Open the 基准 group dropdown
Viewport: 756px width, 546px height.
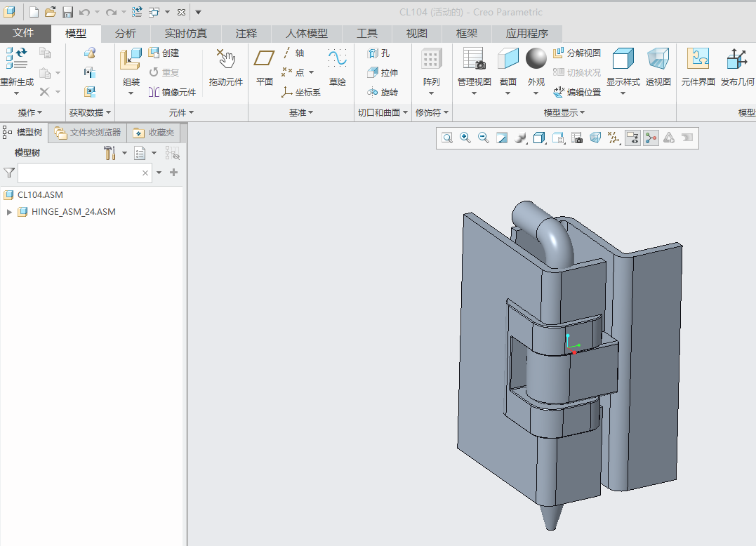[301, 112]
